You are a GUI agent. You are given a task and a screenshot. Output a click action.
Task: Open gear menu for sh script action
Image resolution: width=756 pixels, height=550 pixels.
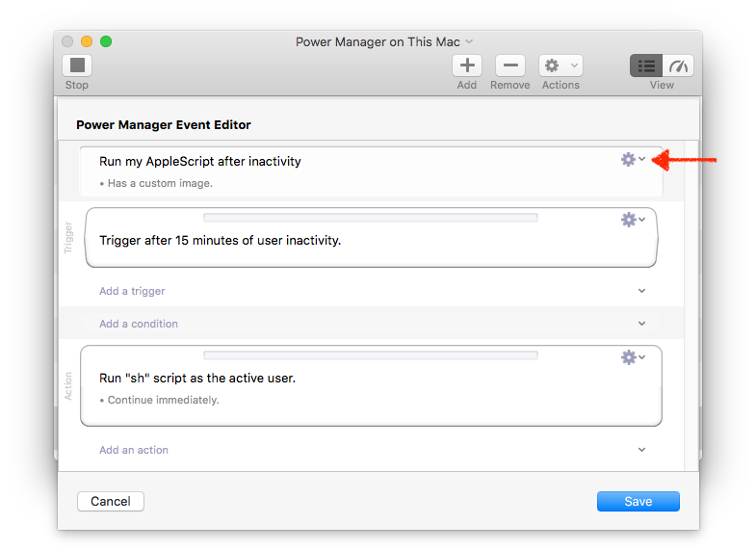coord(633,357)
